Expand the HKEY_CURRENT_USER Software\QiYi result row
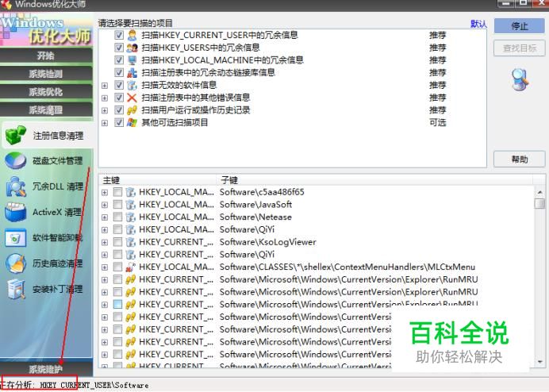The width and height of the screenshot is (549, 392). (105, 255)
